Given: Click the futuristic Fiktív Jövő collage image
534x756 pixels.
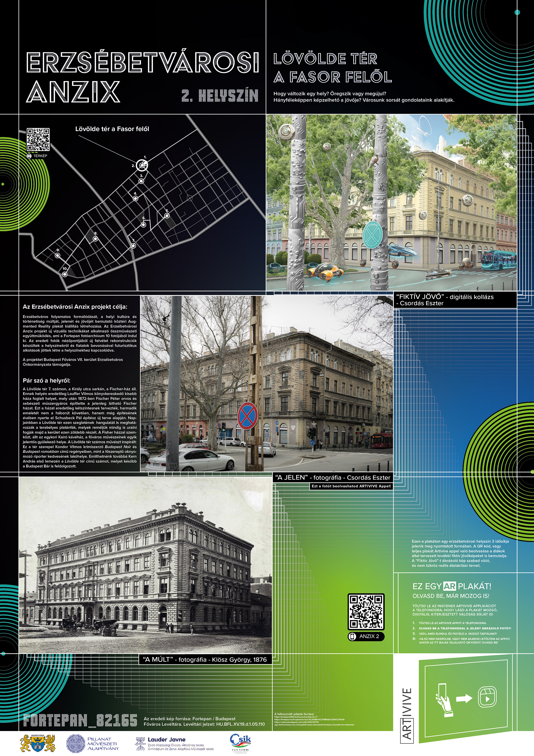Looking at the screenshot, I should pos(391,202).
